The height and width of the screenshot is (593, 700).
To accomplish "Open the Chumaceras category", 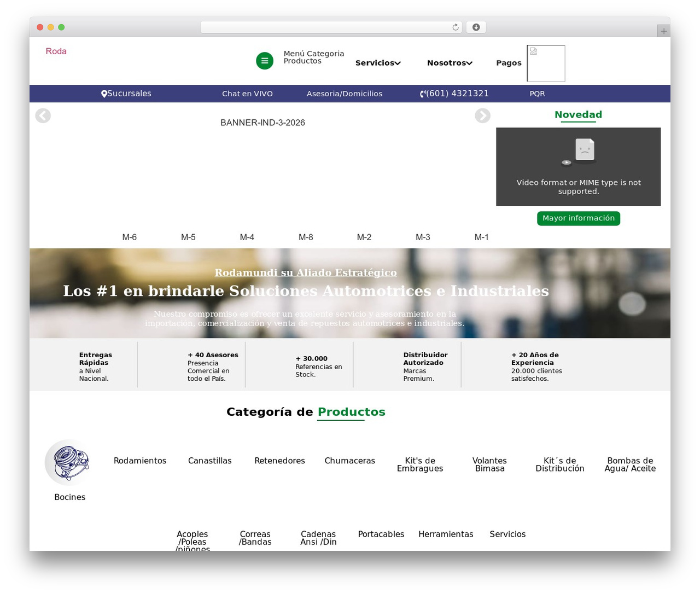I will tap(350, 461).
